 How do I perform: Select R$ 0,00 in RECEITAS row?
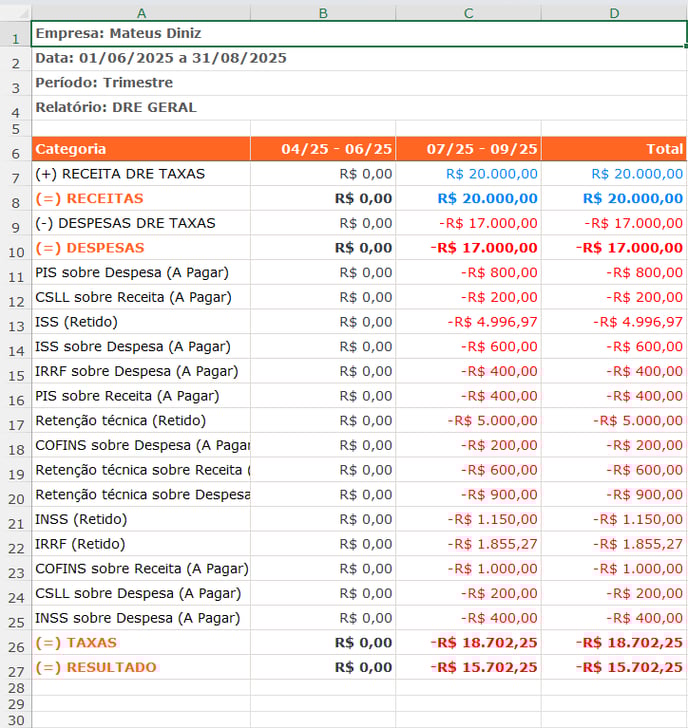(323, 198)
